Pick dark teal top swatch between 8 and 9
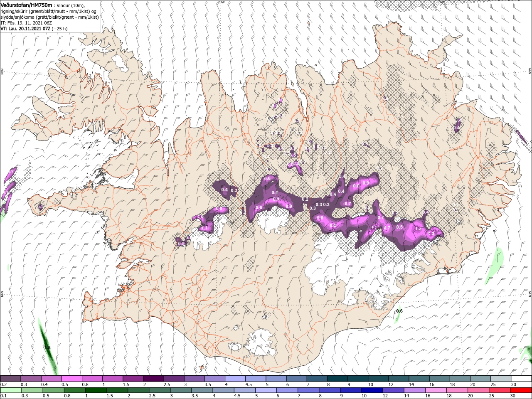 [x=337, y=379]
